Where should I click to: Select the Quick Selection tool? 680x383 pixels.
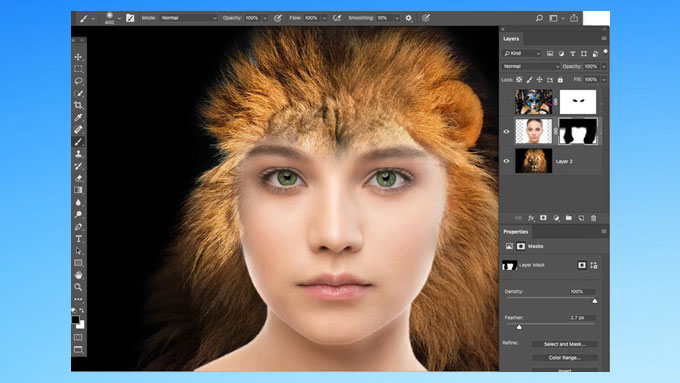point(78,93)
